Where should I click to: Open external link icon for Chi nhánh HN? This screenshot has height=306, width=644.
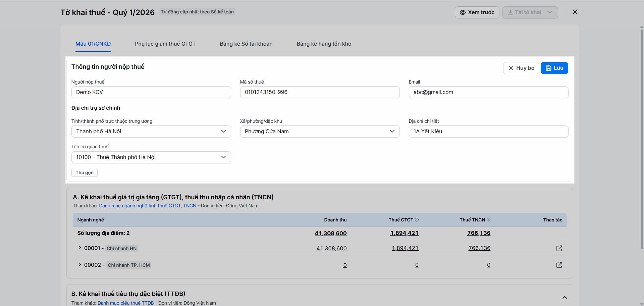[559, 248]
